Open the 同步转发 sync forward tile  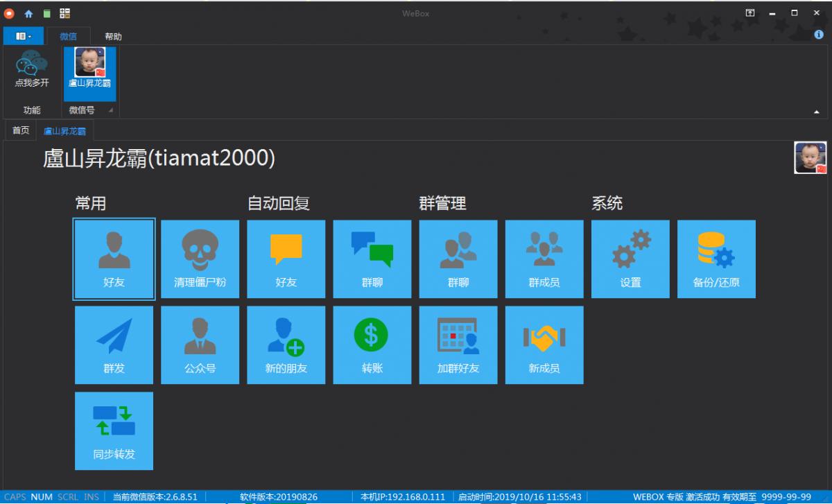114,431
